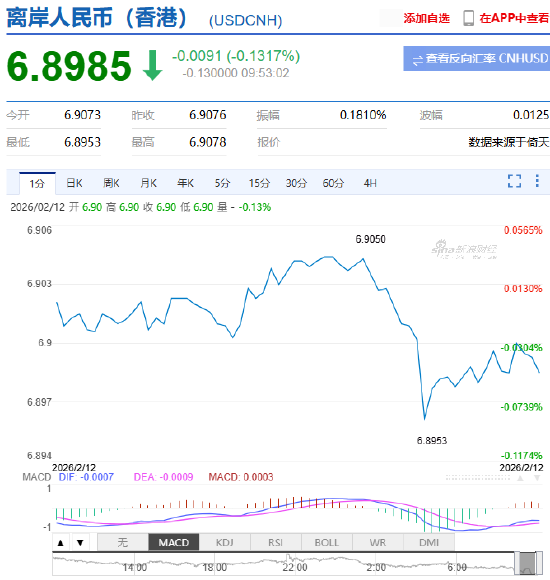Screen dimensions: 550x580
Task: Select the 5分 interval tab
Action: [222, 183]
